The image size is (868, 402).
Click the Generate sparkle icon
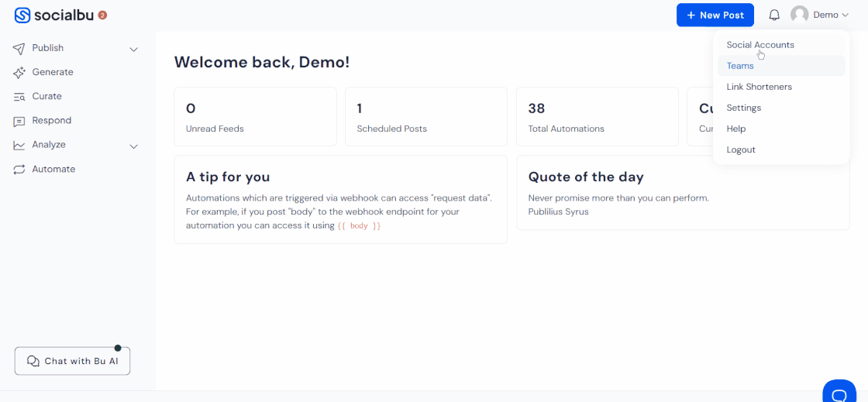pyautogui.click(x=19, y=73)
